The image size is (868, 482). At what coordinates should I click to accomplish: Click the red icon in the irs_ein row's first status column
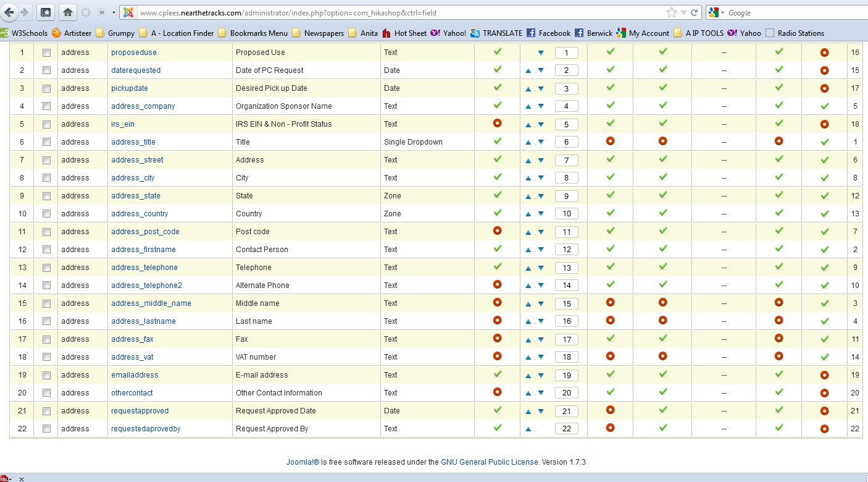pyautogui.click(x=497, y=124)
